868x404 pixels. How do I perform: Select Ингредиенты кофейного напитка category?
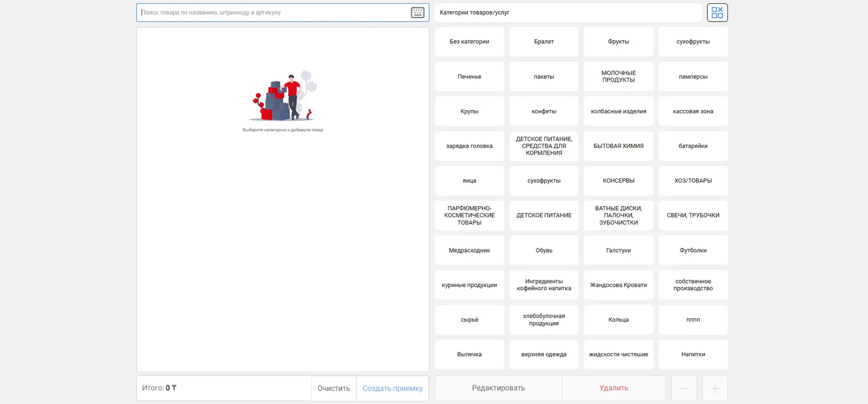coord(544,285)
